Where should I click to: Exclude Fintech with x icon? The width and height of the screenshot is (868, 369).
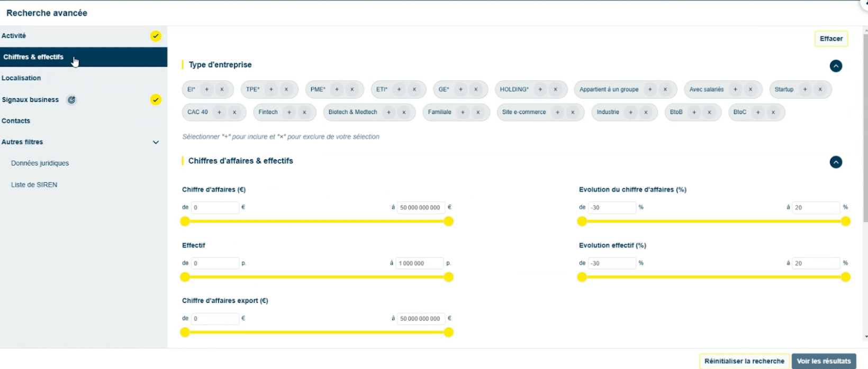(304, 112)
